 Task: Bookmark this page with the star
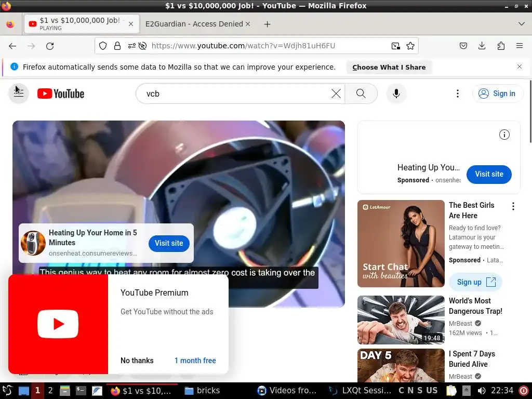(x=410, y=46)
